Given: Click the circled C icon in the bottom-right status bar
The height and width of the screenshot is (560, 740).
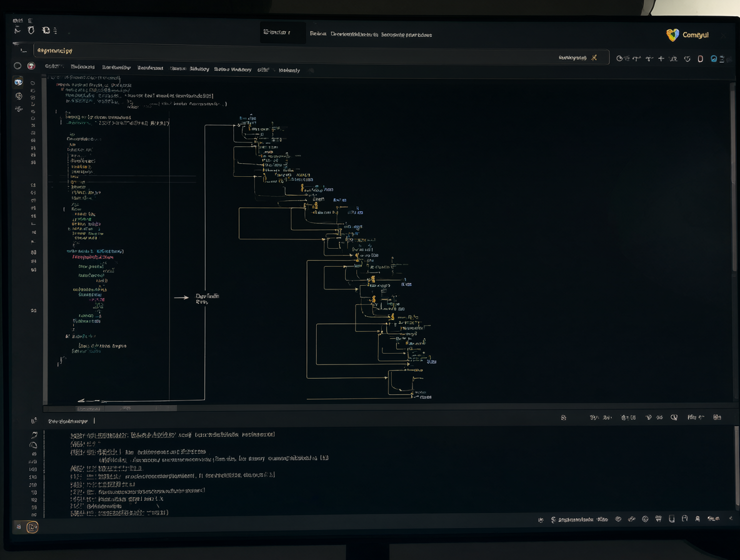Looking at the screenshot, I should point(645,519).
